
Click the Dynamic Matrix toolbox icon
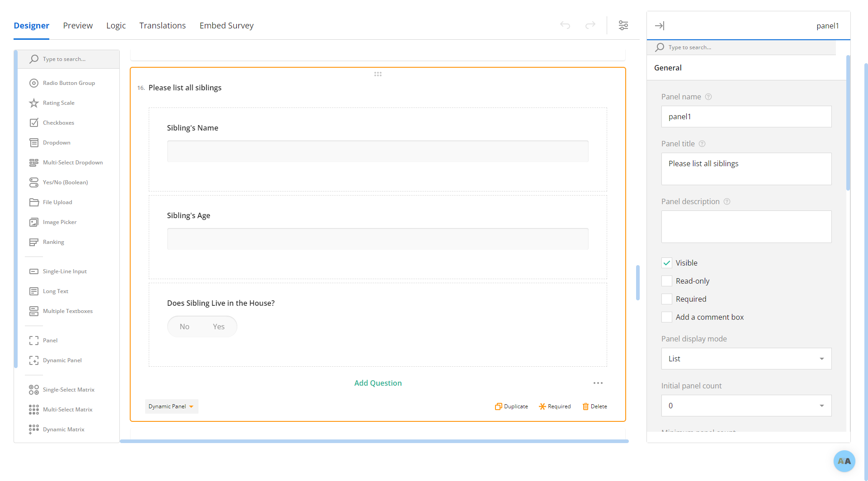click(x=34, y=430)
